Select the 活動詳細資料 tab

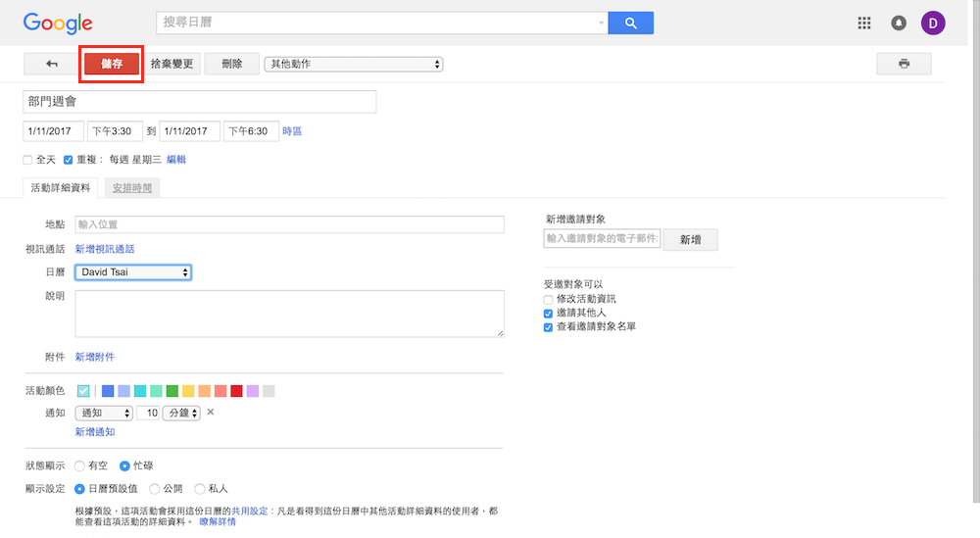pyautogui.click(x=61, y=187)
